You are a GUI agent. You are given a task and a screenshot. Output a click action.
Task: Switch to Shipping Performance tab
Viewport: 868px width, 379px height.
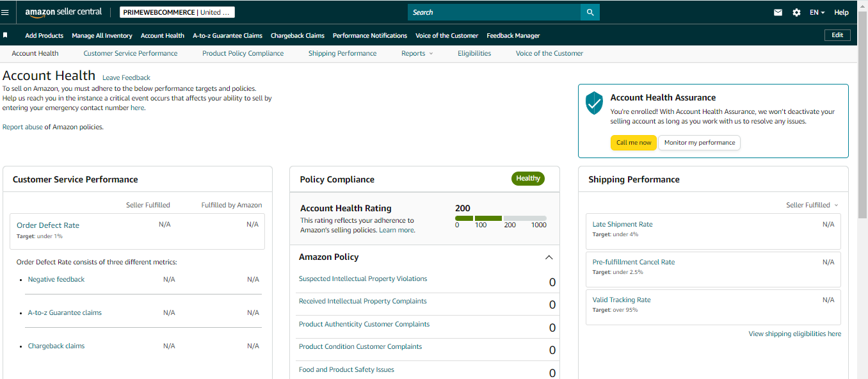coord(342,53)
